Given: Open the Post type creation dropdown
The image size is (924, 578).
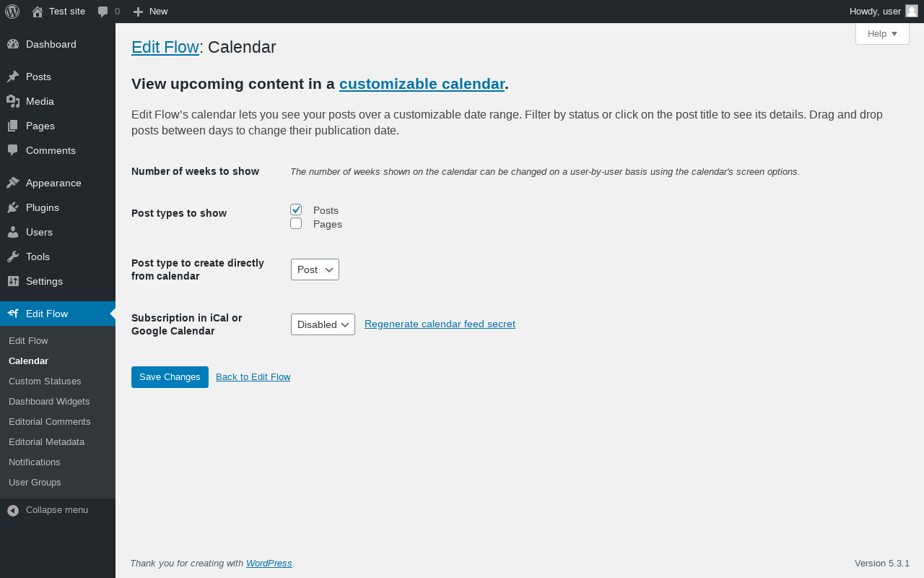Looking at the screenshot, I should [315, 269].
